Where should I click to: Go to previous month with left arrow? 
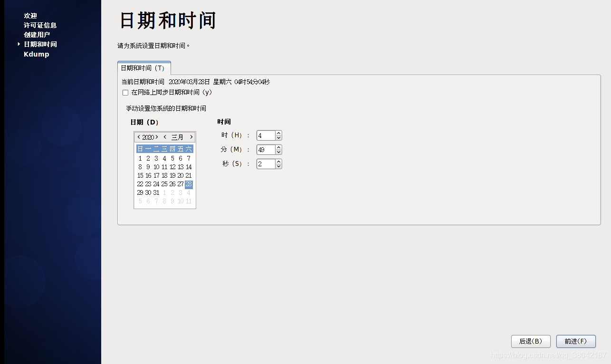pos(165,137)
